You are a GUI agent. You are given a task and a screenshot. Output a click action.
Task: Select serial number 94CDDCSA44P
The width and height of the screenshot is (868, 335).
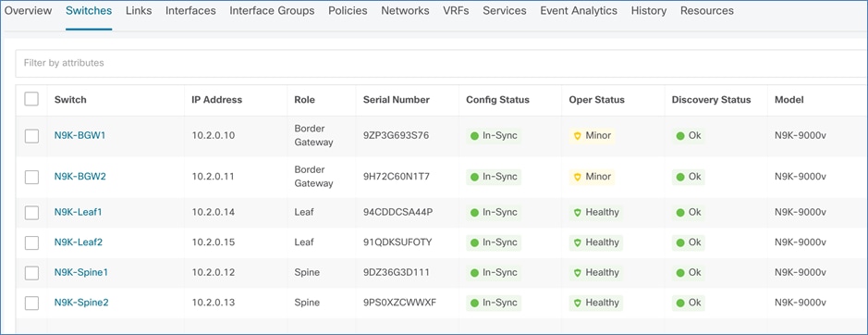point(397,212)
